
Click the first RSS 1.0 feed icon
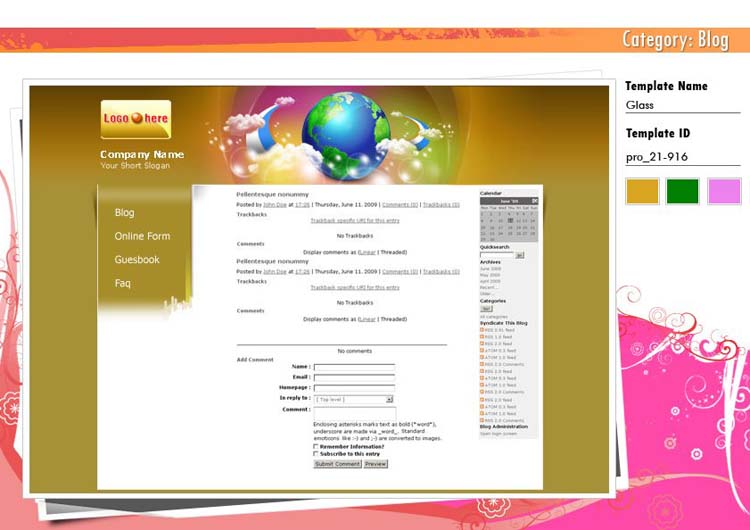click(x=482, y=336)
